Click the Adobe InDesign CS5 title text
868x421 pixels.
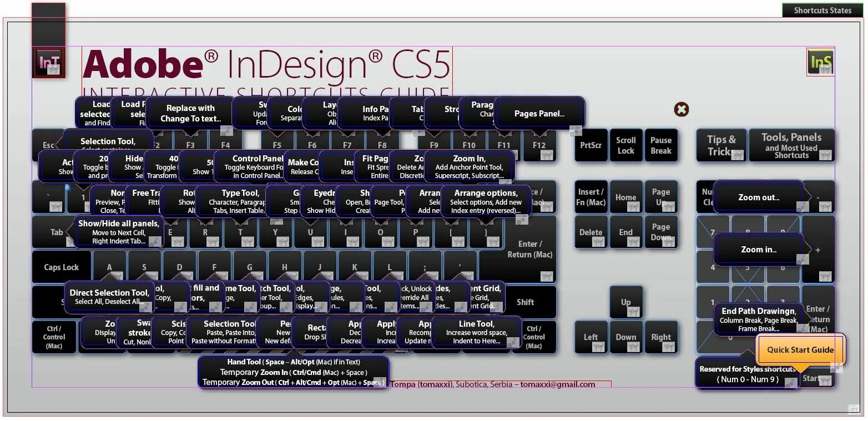[266, 64]
